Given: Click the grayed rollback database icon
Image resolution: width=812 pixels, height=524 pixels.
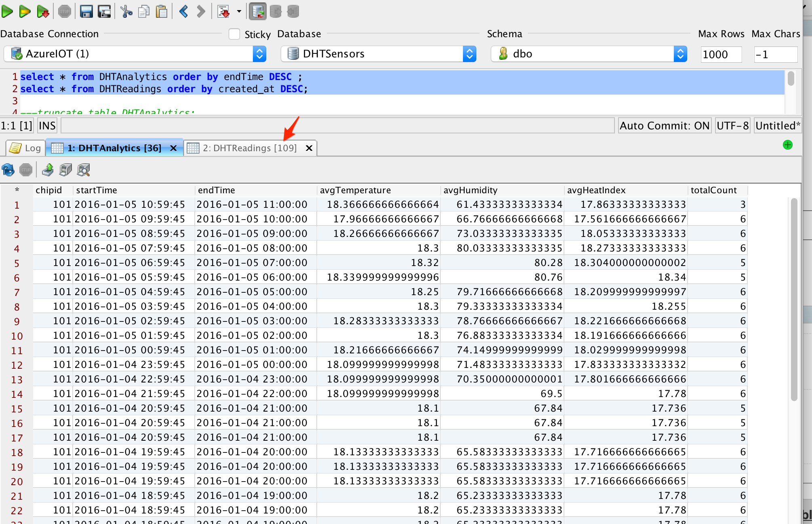Looking at the screenshot, I should (293, 11).
